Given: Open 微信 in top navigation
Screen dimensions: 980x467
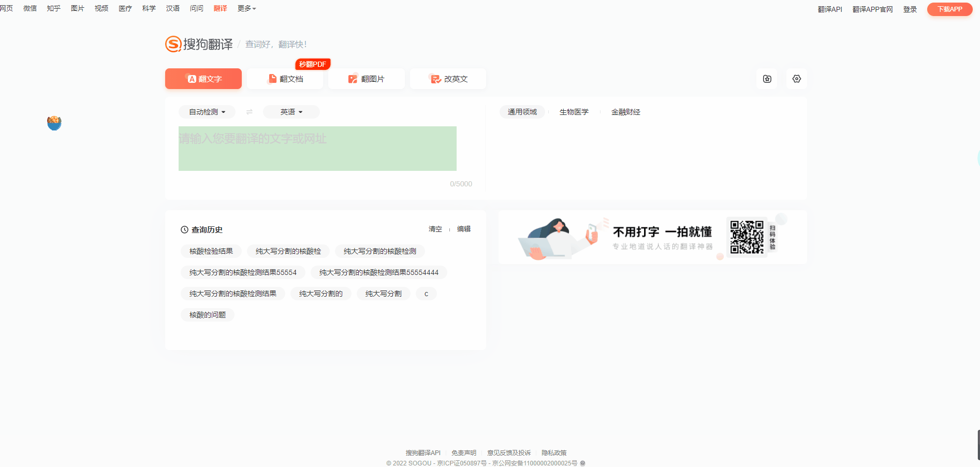Looking at the screenshot, I should (30, 8).
